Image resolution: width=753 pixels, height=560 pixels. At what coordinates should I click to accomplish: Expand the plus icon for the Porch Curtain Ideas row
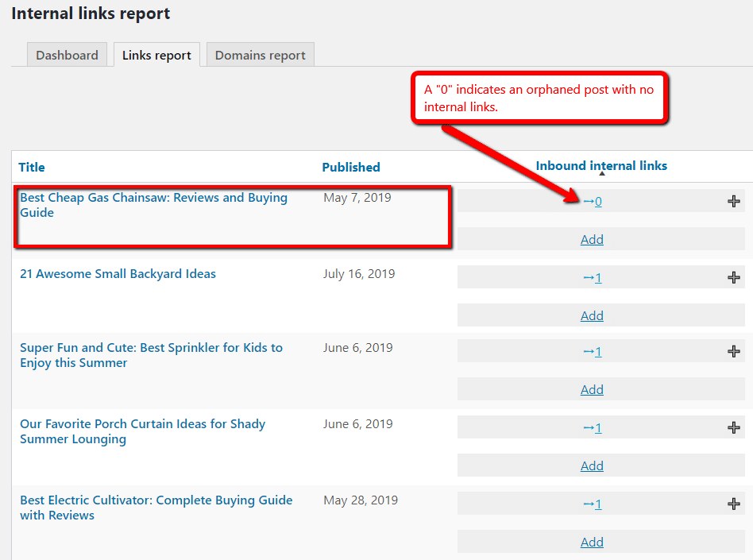[x=733, y=427]
